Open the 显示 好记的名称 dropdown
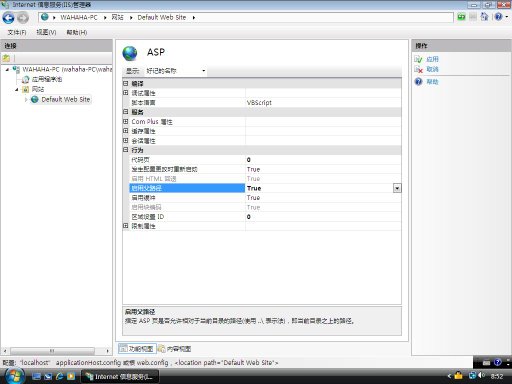Viewport: 512px width, 384px height. click(176, 71)
